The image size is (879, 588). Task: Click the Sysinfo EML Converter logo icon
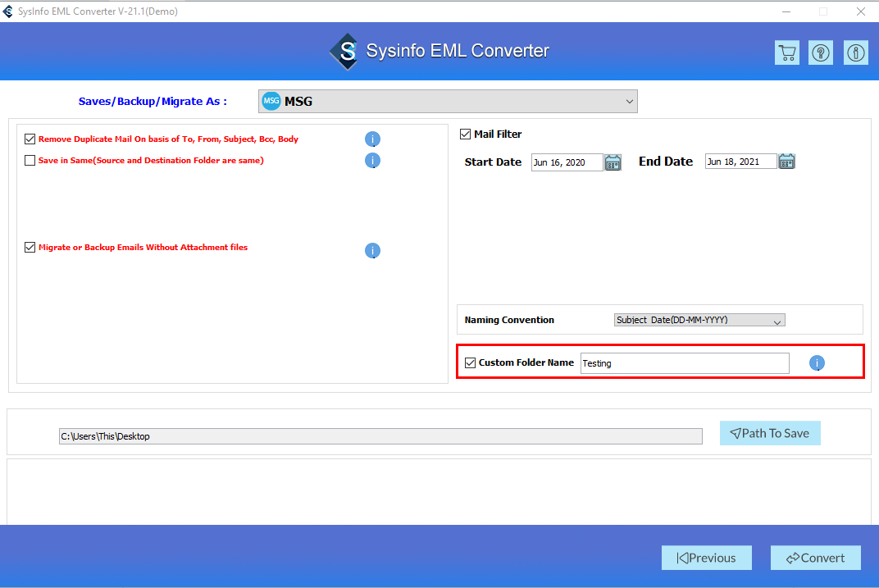click(x=344, y=51)
